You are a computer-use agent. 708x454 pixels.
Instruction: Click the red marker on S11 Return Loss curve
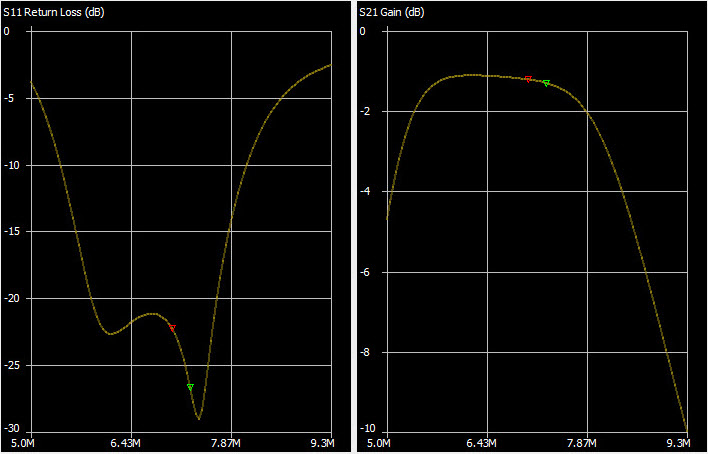172,328
